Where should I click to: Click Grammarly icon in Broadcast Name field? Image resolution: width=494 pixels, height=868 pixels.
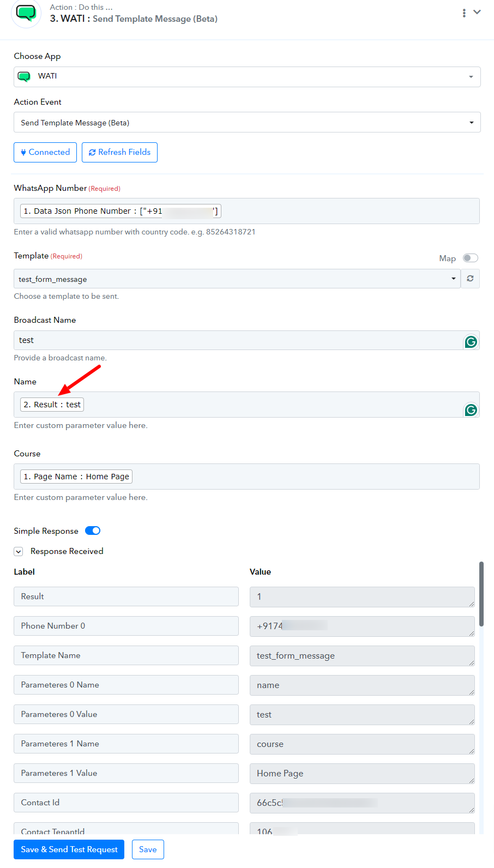pos(471,342)
